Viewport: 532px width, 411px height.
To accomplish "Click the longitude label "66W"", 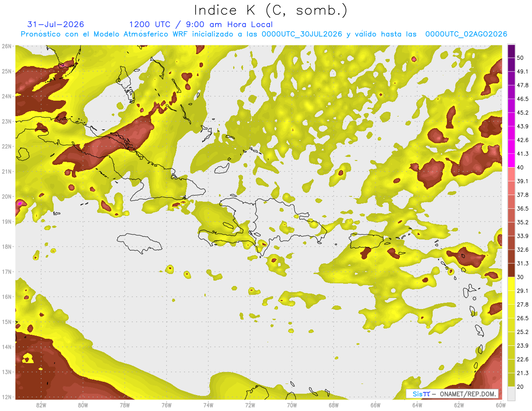I will 376,405.
